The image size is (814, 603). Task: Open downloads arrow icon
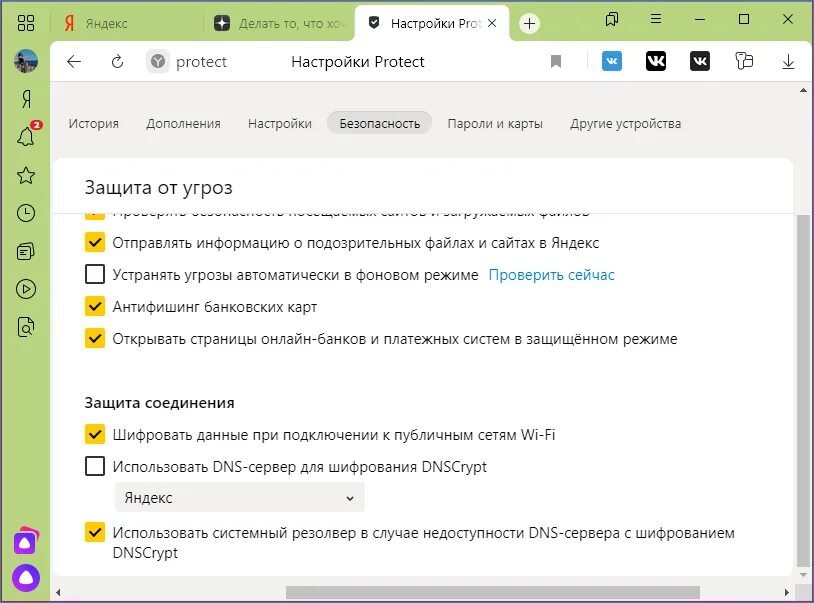point(788,62)
